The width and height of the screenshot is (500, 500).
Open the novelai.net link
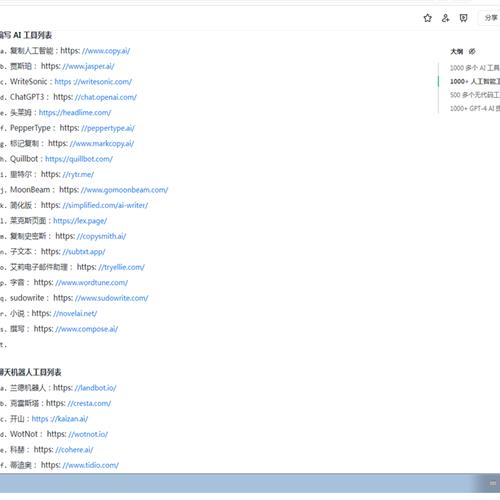coord(75,314)
